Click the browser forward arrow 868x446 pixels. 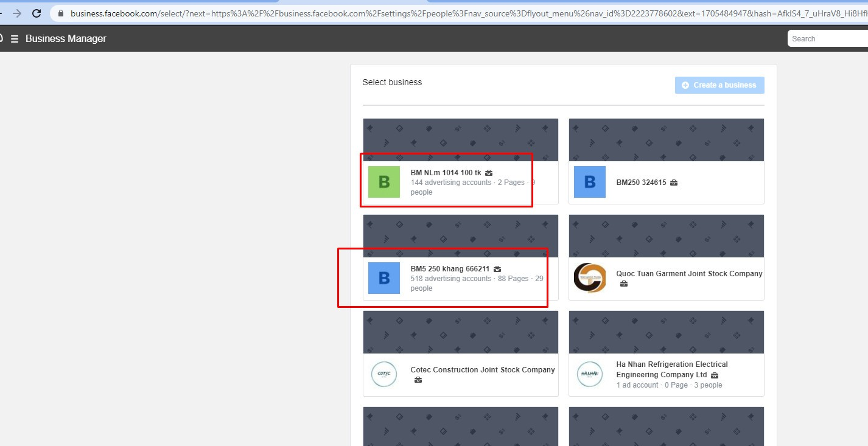click(x=17, y=13)
